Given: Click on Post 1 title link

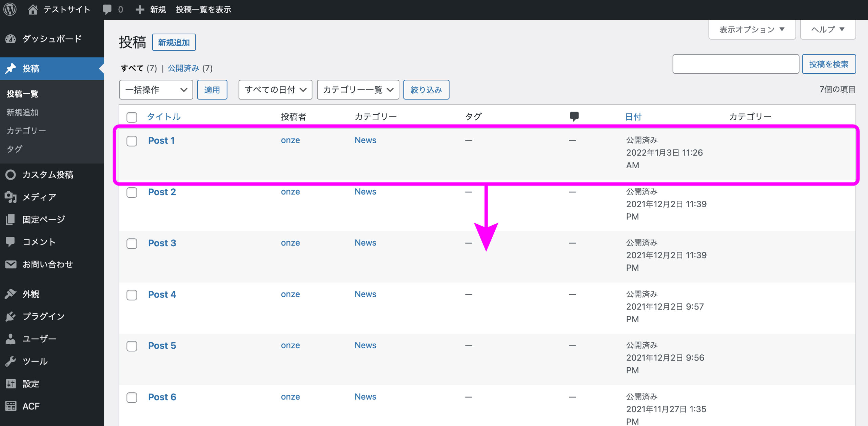Looking at the screenshot, I should (161, 140).
